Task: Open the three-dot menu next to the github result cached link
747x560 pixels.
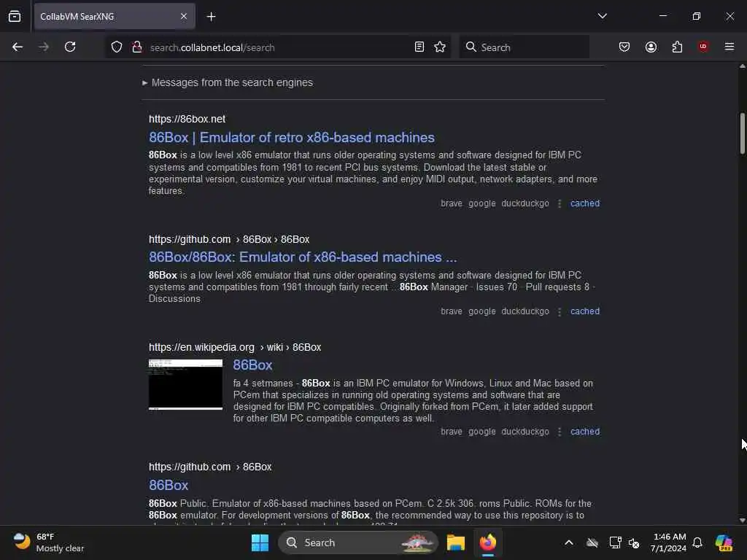Action: 560,311
